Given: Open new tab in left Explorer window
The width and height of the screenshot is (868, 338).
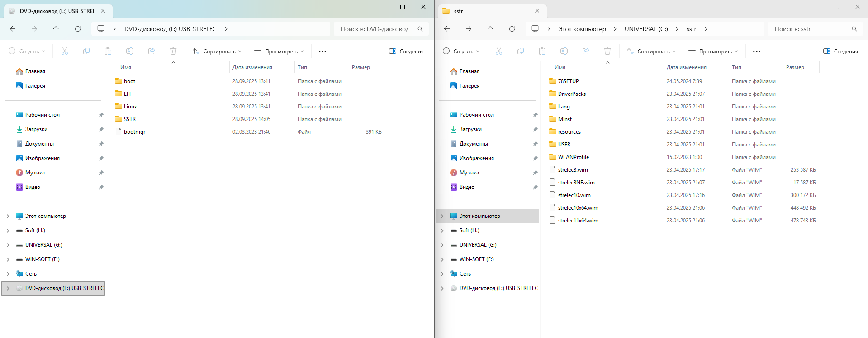Looking at the screenshot, I should click(123, 11).
